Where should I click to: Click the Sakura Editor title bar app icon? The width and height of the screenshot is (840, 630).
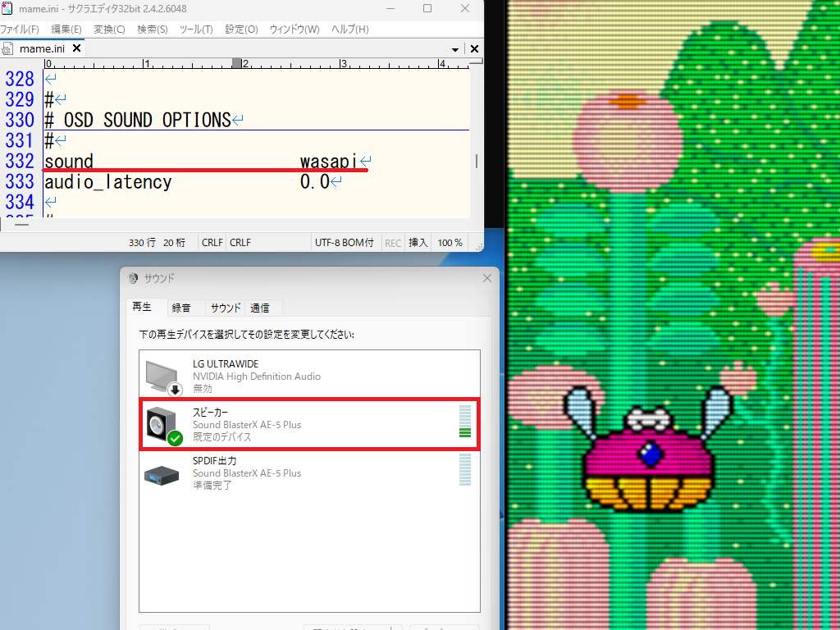[x=7, y=8]
